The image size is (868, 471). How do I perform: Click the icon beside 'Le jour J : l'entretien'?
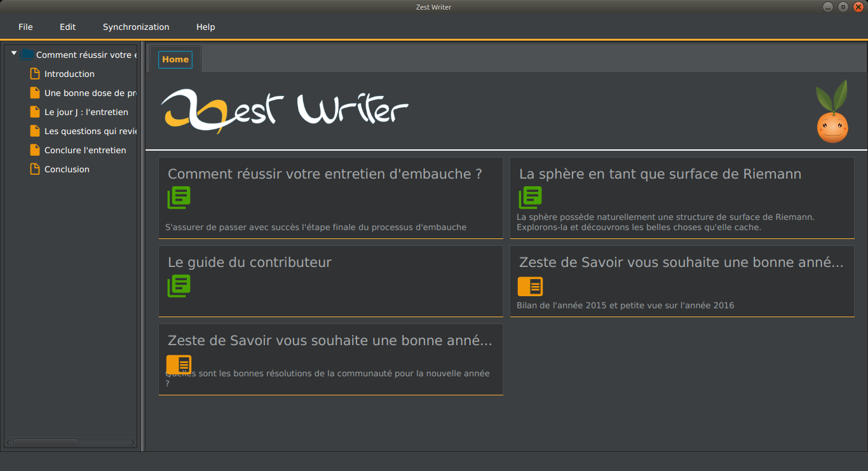[35, 112]
